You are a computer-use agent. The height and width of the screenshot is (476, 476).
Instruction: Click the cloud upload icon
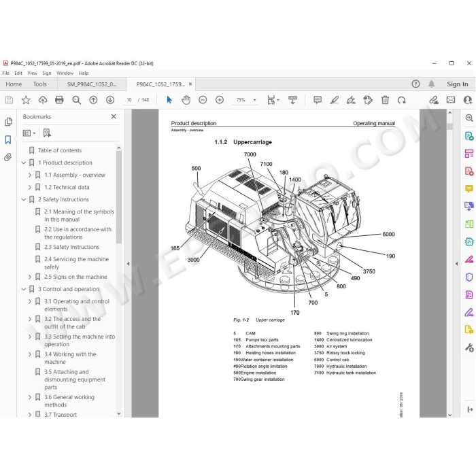pyautogui.click(x=42, y=100)
